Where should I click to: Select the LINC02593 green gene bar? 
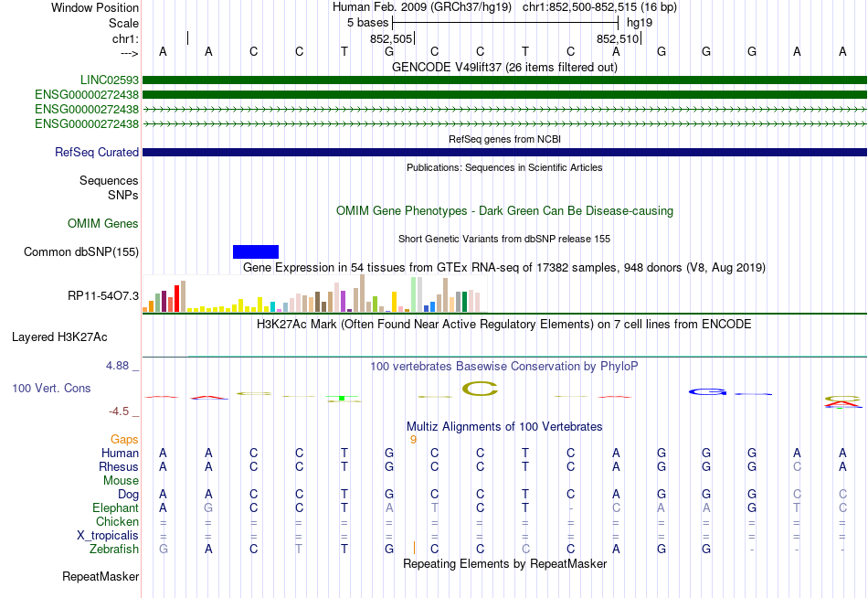click(x=504, y=80)
